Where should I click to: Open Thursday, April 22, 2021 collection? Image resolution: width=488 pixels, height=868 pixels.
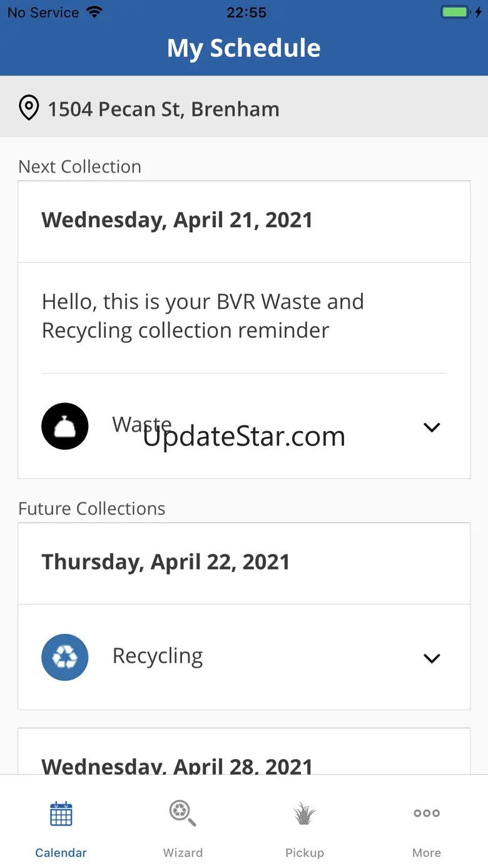click(x=166, y=562)
